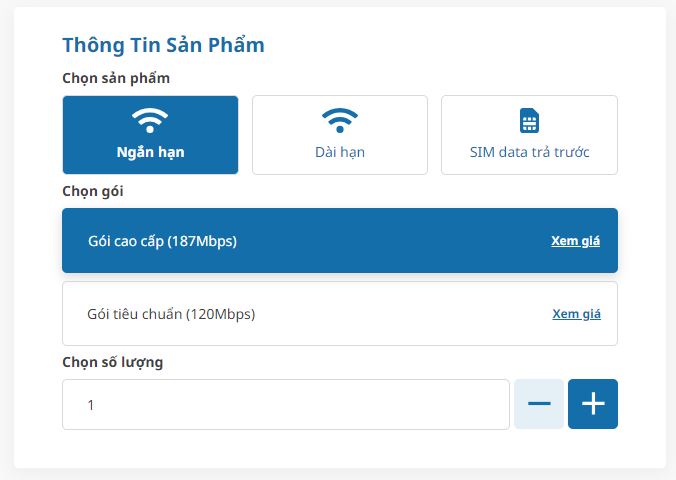Click the Ngắn hạn label text

coord(150,153)
